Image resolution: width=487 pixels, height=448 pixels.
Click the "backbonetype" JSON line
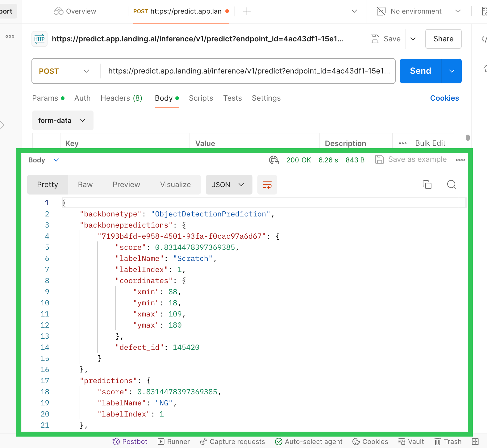[x=177, y=214]
